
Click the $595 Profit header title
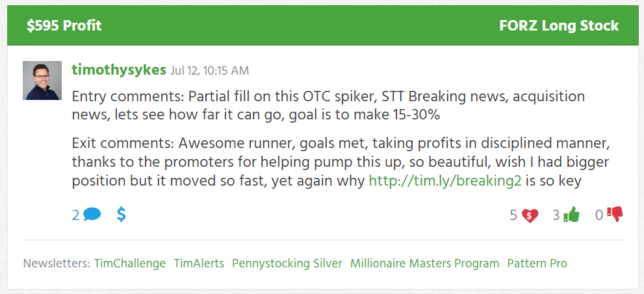tap(64, 26)
